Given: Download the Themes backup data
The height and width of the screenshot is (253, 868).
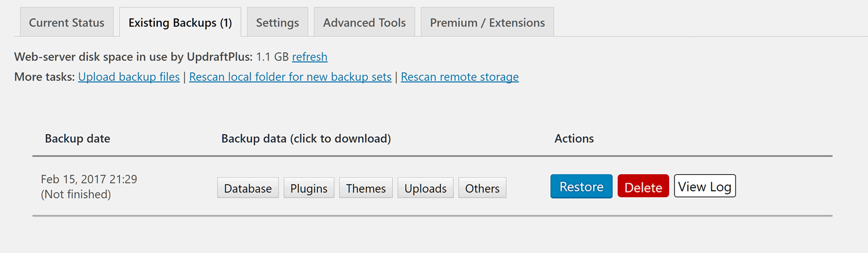Looking at the screenshot, I should point(366,188).
